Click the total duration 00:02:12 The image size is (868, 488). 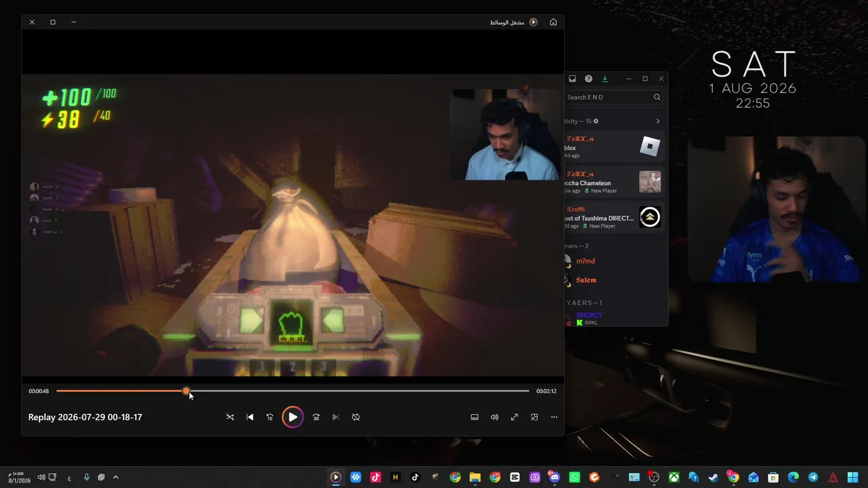(547, 391)
